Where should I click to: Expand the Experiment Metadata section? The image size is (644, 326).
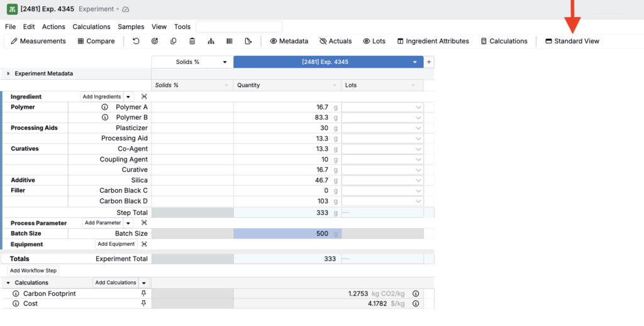click(8, 73)
